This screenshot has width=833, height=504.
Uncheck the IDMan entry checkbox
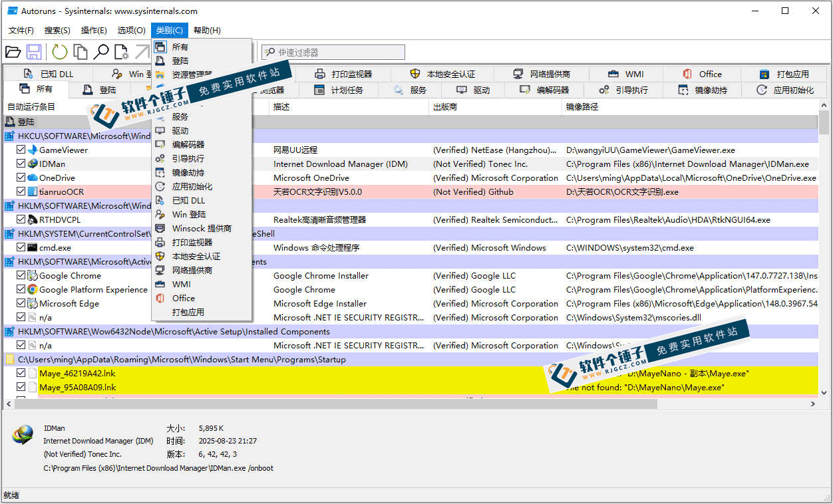(21, 164)
